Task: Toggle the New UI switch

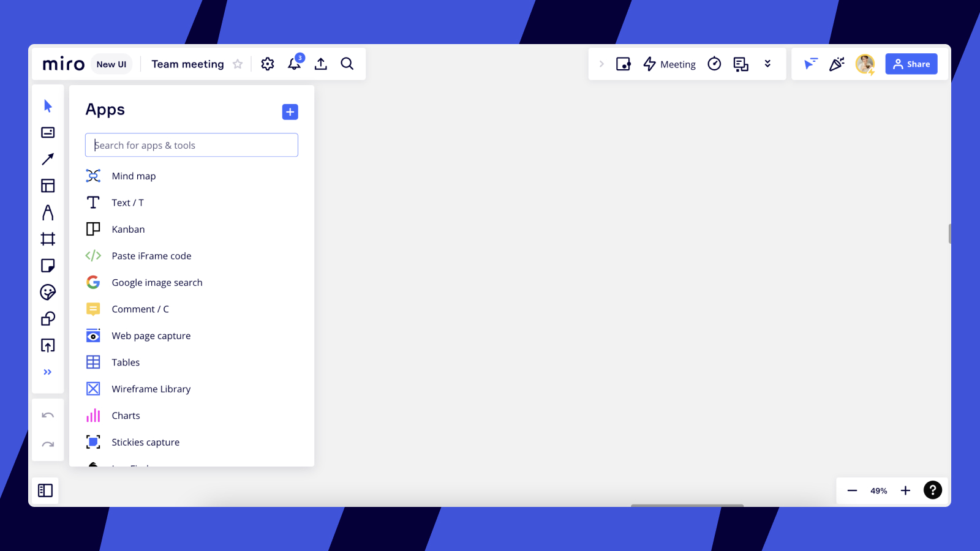Action: click(111, 64)
